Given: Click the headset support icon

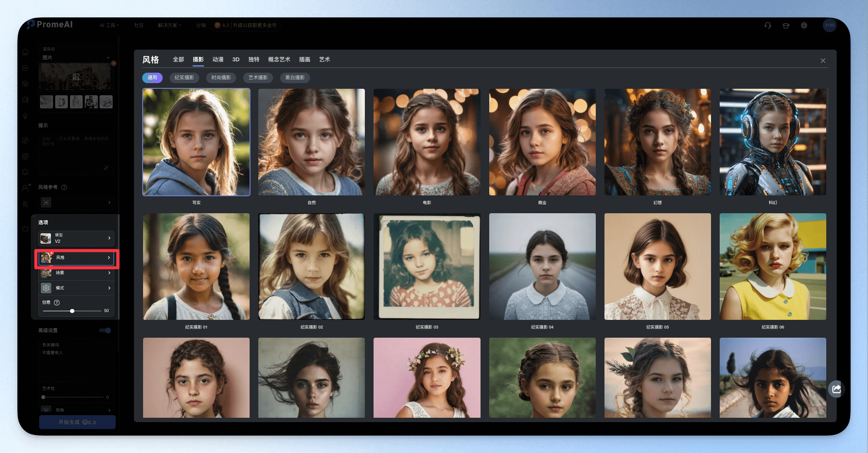Looking at the screenshot, I should [768, 25].
